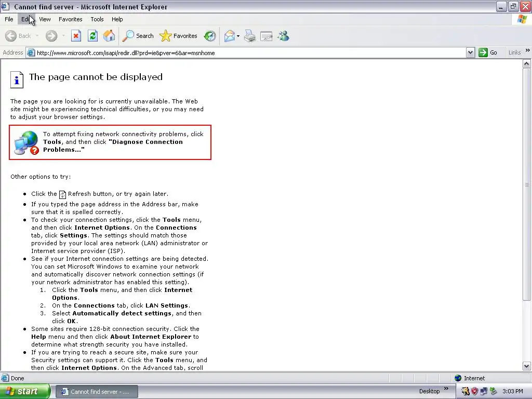The height and width of the screenshot is (399, 532).
Task: Click the info icon beside page heading
Action: tap(17, 79)
